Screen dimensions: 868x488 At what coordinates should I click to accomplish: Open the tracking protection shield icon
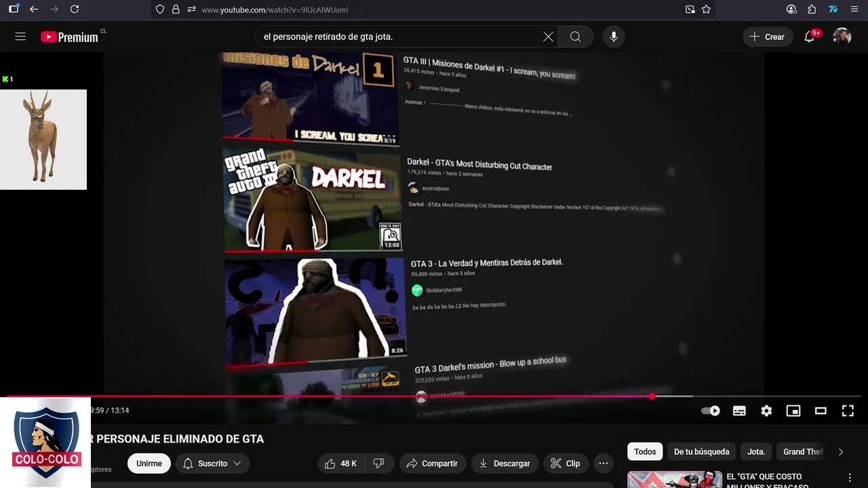(160, 9)
